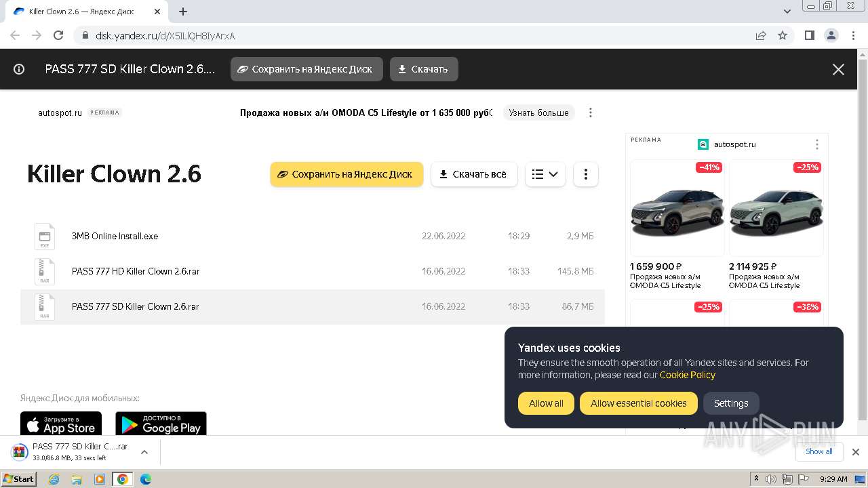Close the file preview bar
Image resolution: width=868 pixels, height=488 pixels.
[838, 69]
